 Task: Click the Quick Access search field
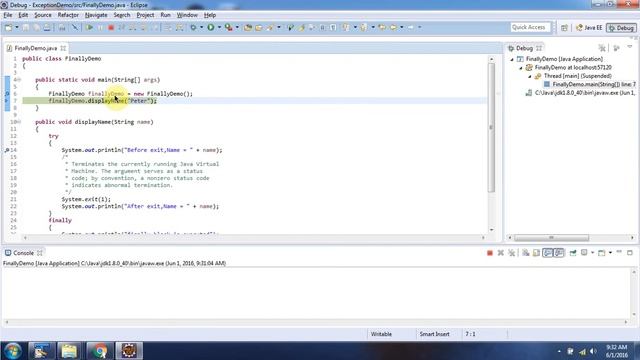(x=530, y=27)
